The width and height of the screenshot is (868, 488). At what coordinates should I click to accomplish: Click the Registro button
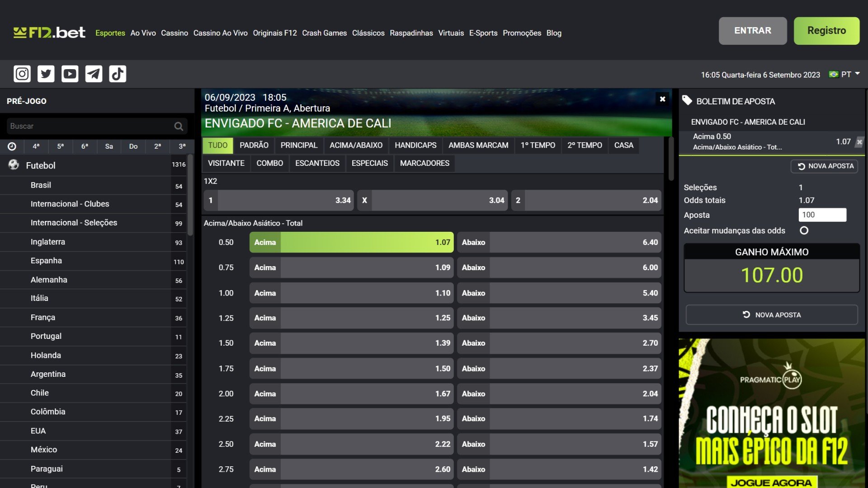[x=827, y=30]
